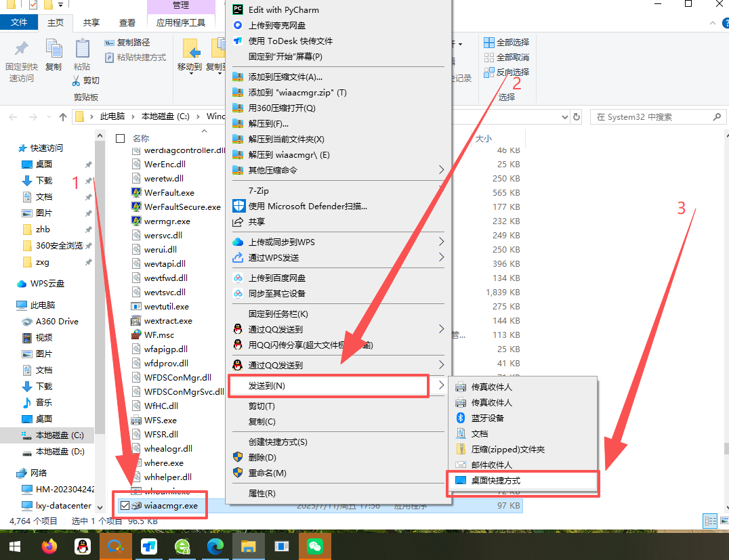Select 固定到任务栏(K) menu item
The width and height of the screenshot is (729, 560).
pos(278,314)
